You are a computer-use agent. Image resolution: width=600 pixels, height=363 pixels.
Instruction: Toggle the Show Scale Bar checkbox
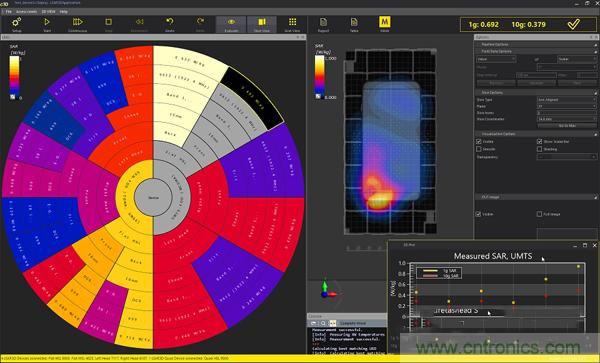[540, 142]
